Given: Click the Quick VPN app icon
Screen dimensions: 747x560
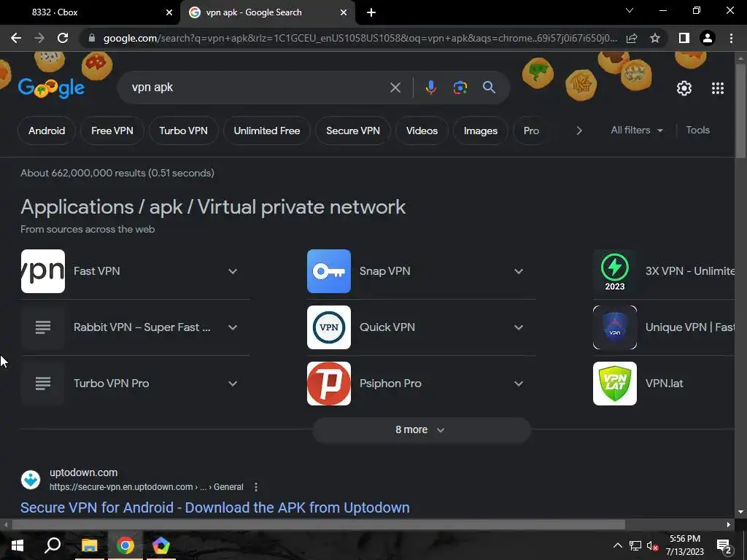Looking at the screenshot, I should pyautogui.click(x=329, y=327).
